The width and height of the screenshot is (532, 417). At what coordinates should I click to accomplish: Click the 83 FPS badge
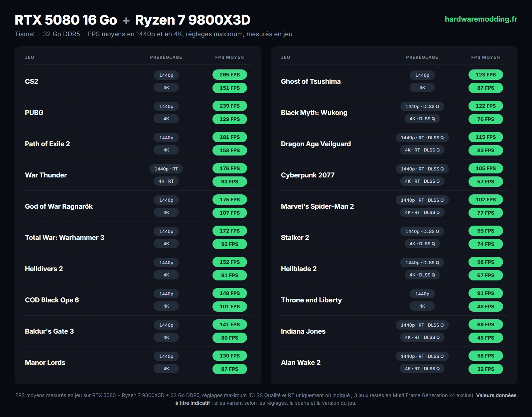[x=486, y=151]
